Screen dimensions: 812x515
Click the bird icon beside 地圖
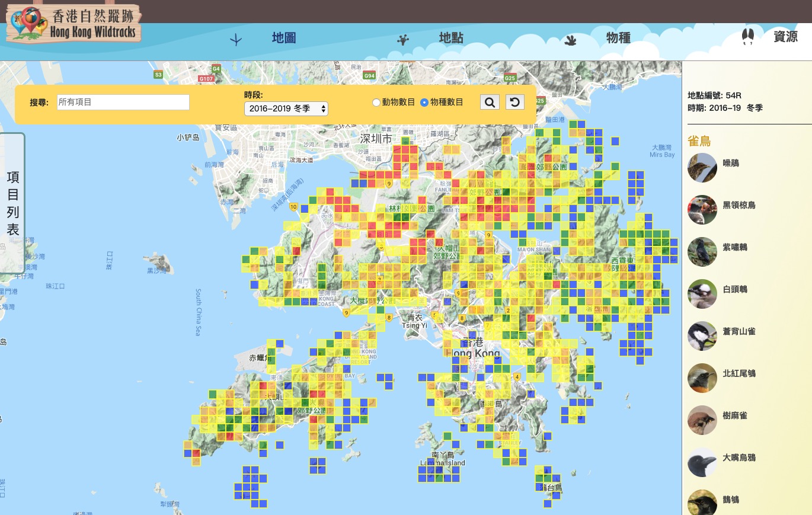click(236, 40)
